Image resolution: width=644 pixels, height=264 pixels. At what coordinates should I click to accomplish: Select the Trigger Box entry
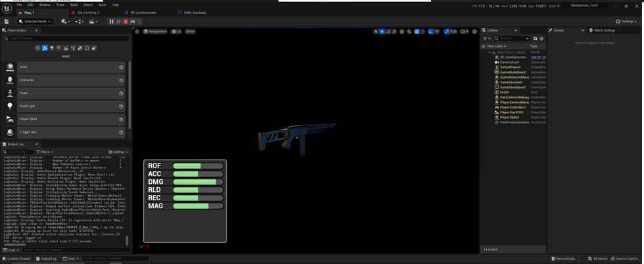(x=64, y=133)
